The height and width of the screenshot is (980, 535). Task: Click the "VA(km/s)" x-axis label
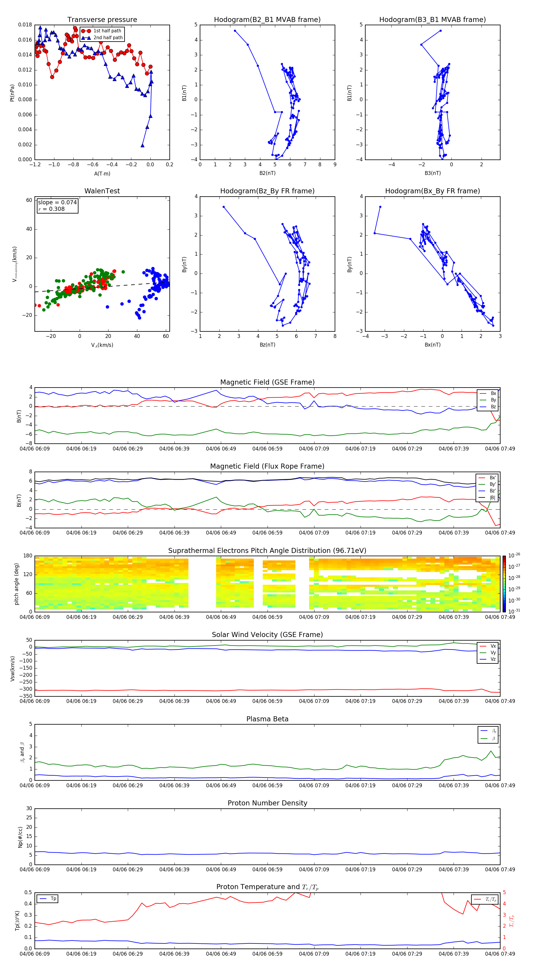pyautogui.click(x=102, y=345)
